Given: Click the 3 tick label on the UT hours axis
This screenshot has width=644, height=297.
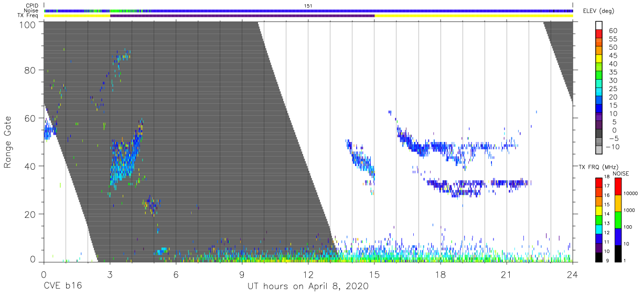Looking at the screenshot, I should 110,274.
